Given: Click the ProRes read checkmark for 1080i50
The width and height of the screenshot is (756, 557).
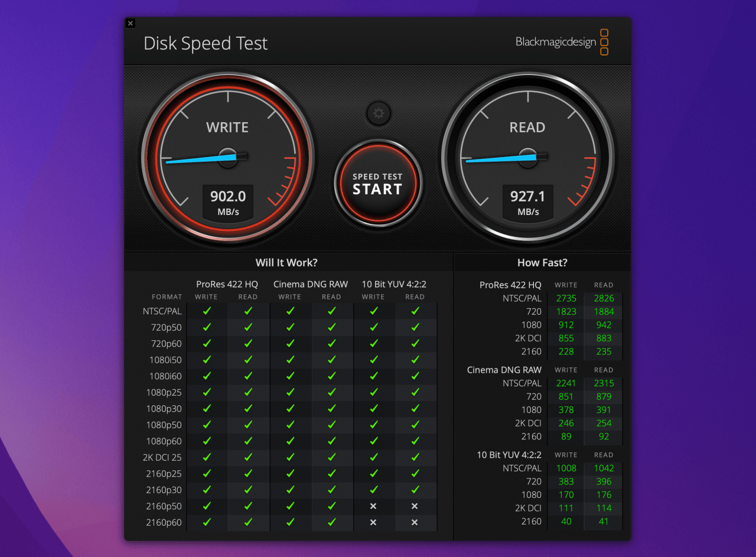Looking at the screenshot, I should (x=248, y=360).
